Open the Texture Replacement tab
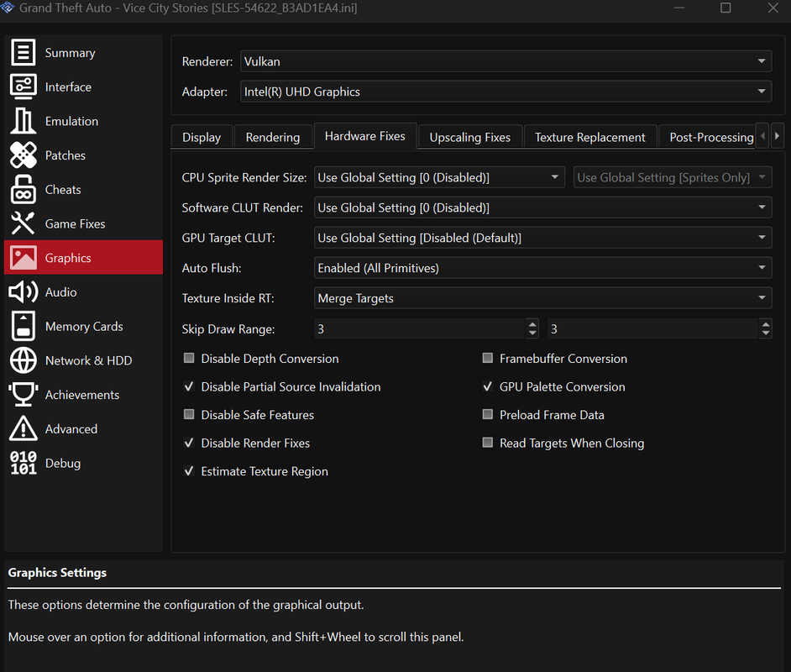791x672 pixels. 590,137
